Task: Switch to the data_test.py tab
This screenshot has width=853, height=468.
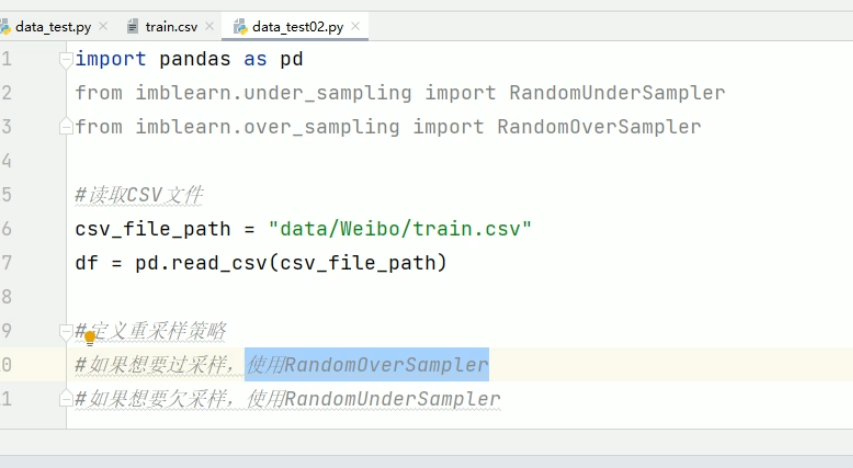Action: click(x=52, y=27)
